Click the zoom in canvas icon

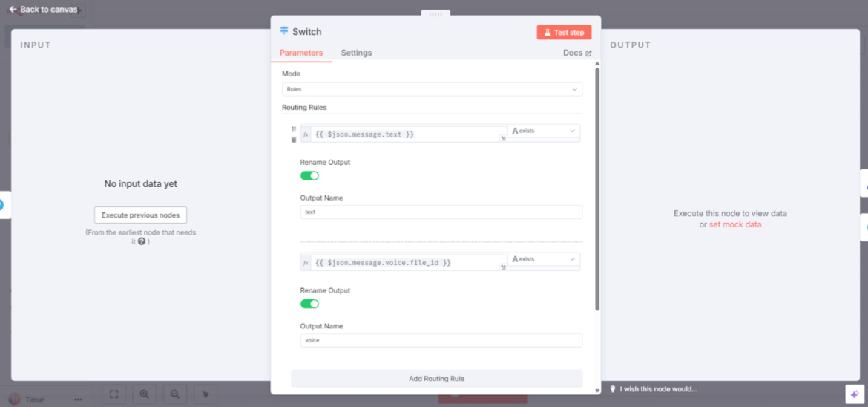(145, 394)
